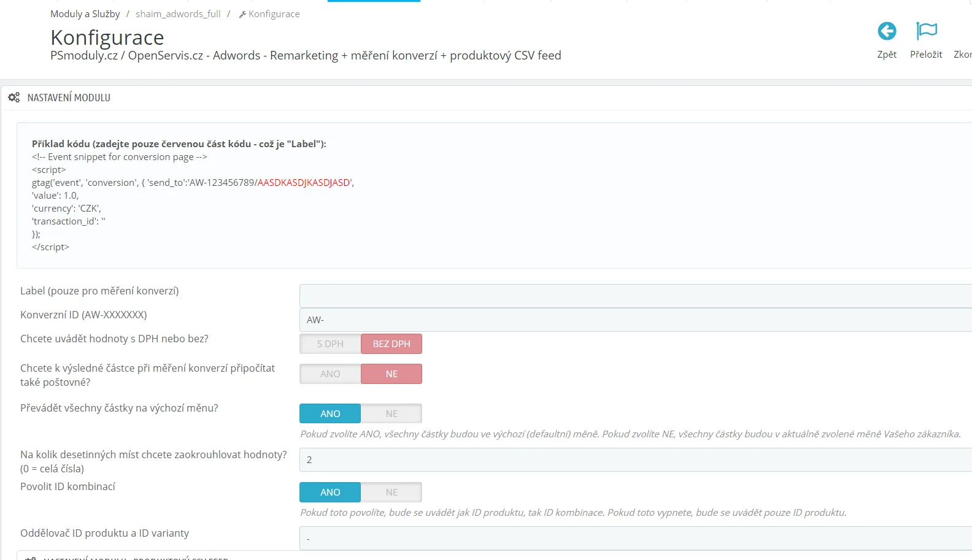Click the Přeložit flag icon
This screenshot has height=560, width=972.
[x=926, y=31]
